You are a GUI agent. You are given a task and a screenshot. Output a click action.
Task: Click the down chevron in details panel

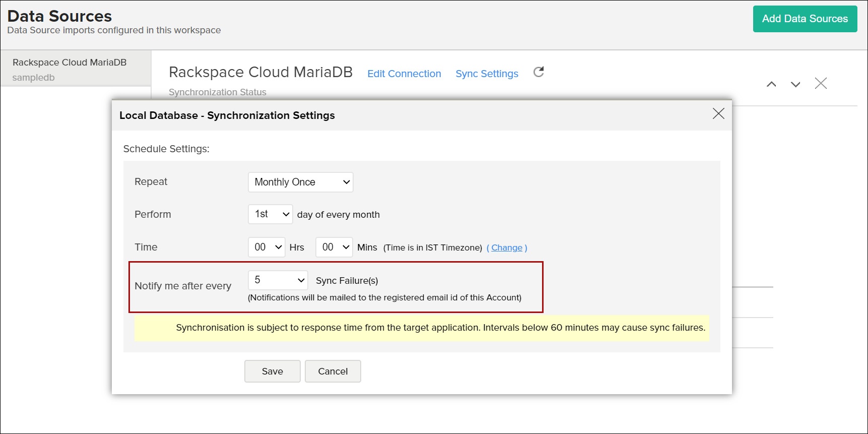795,84
